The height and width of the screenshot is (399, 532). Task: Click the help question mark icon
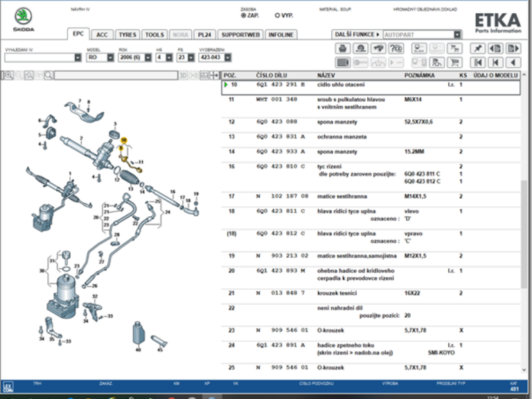[x=396, y=48]
